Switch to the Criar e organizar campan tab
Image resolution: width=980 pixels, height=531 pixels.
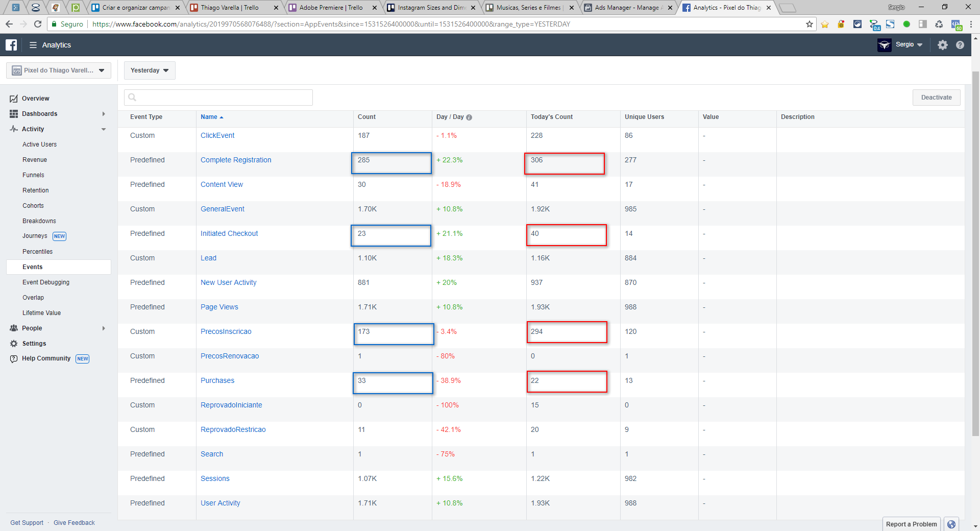click(x=135, y=8)
